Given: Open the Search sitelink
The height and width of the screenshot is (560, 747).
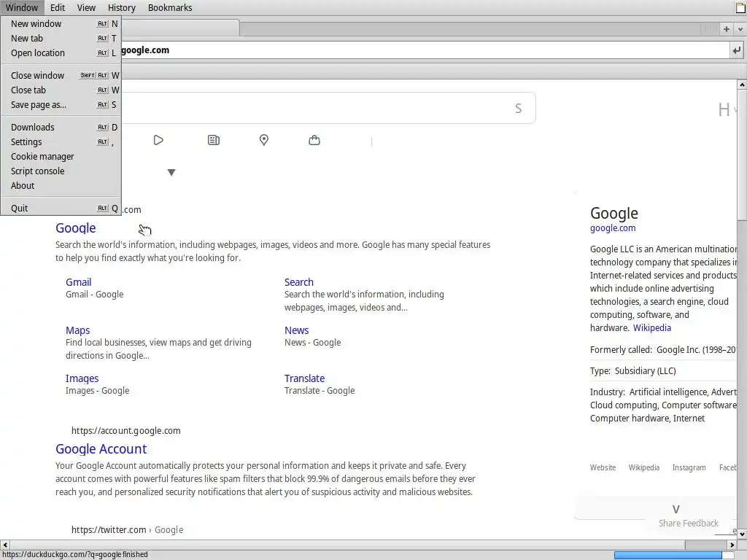Looking at the screenshot, I should coord(298,282).
